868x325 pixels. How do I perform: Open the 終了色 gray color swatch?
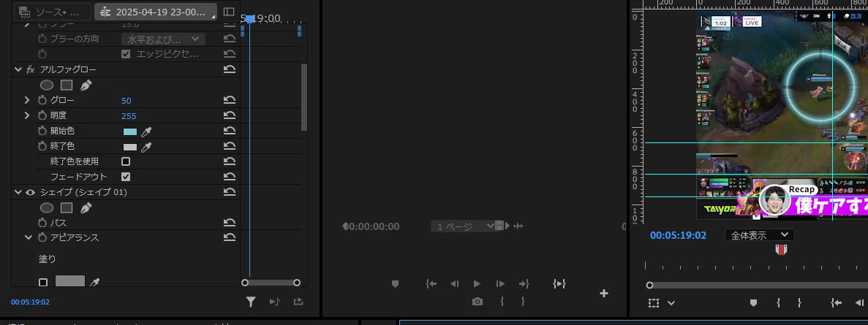[130, 147]
